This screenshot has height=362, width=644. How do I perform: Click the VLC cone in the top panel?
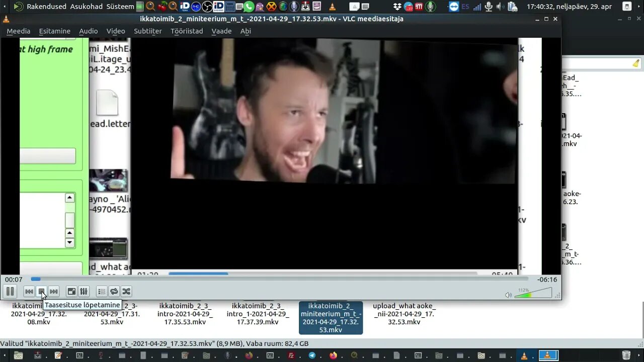tap(332, 7)
